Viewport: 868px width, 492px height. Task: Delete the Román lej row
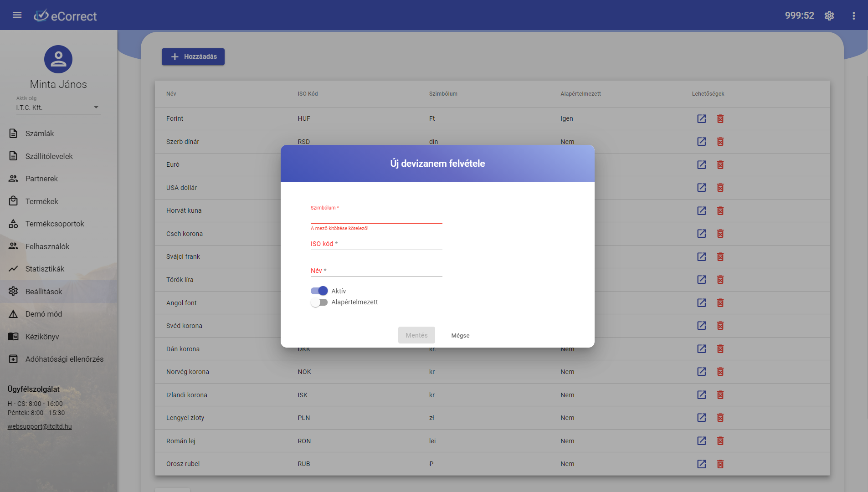720,441
